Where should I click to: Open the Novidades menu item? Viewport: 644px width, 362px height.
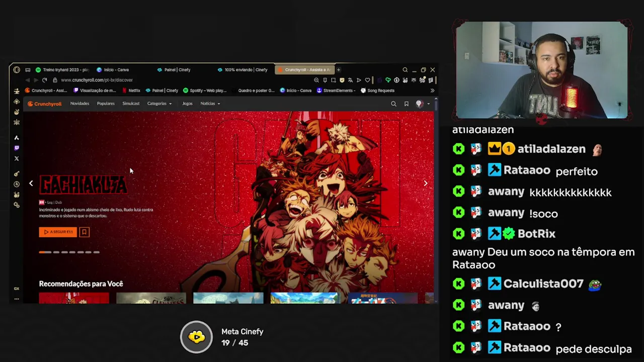79,104
